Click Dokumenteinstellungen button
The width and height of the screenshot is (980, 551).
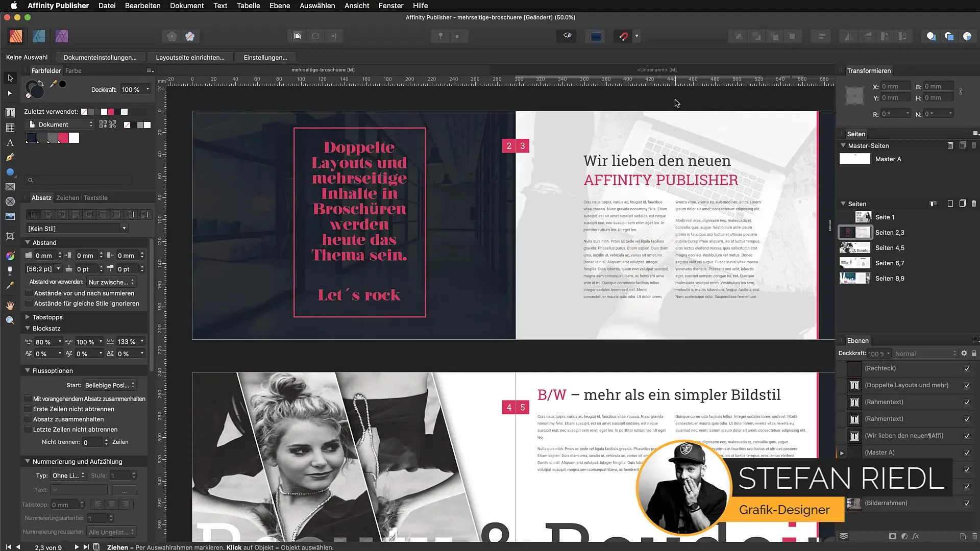coord(100,58)
